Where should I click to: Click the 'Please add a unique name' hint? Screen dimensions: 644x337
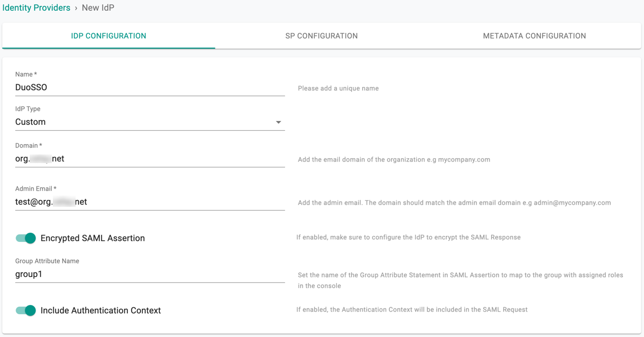click(338, 89)
